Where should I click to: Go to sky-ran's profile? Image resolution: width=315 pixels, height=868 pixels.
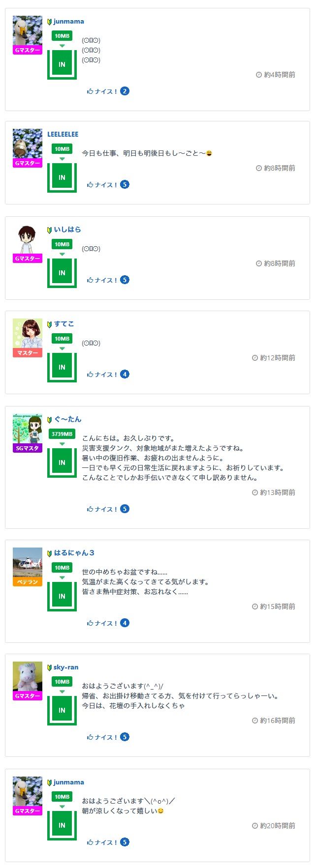[66, 667]
